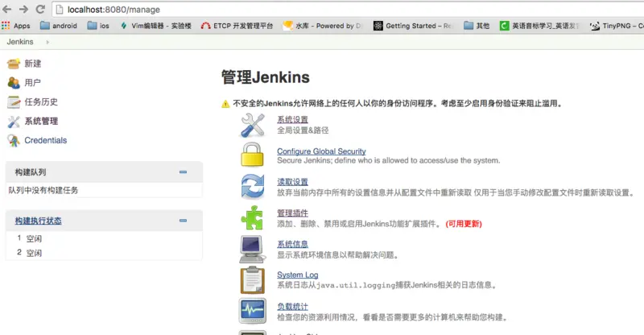This screenshot has width=644, height=335.
Task: Click the 全局设置&路径 description text
Action: [303, 130]
